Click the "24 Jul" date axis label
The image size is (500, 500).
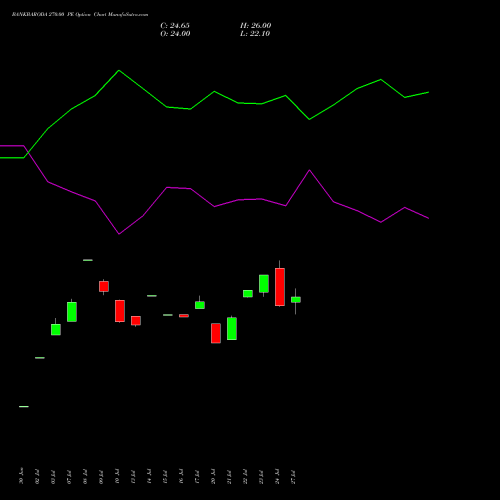[x=277, y=477]
